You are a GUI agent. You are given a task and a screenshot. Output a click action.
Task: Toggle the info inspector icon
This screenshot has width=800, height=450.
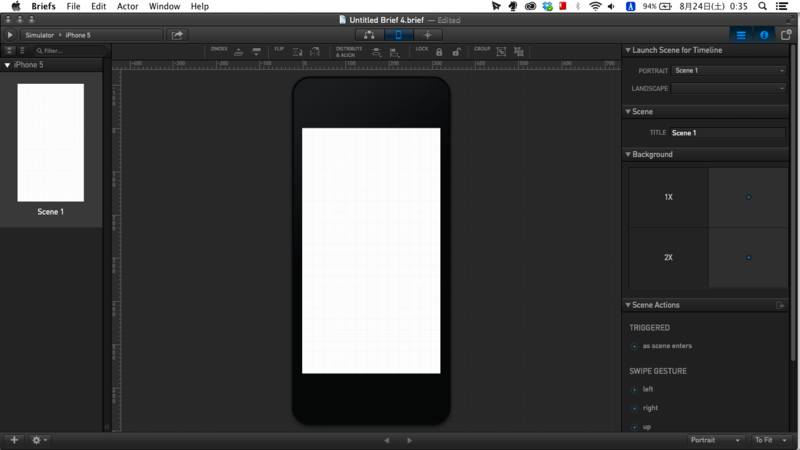pos(764,35)
